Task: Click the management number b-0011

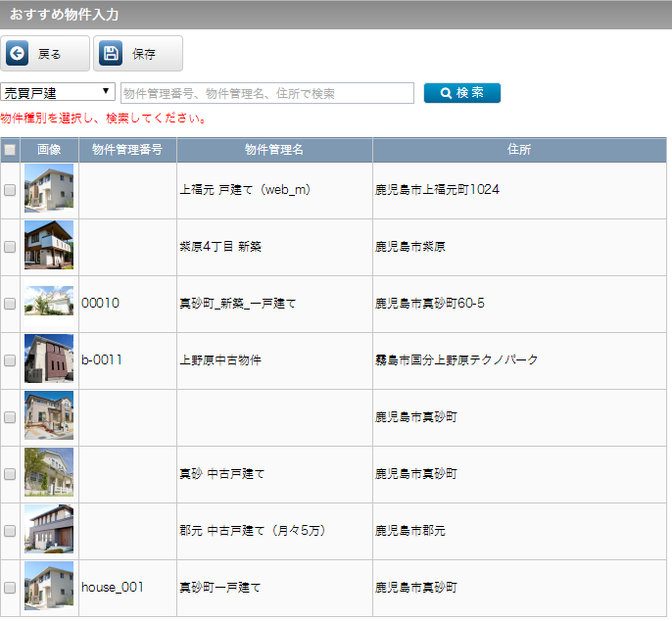Action: point(102,360)
